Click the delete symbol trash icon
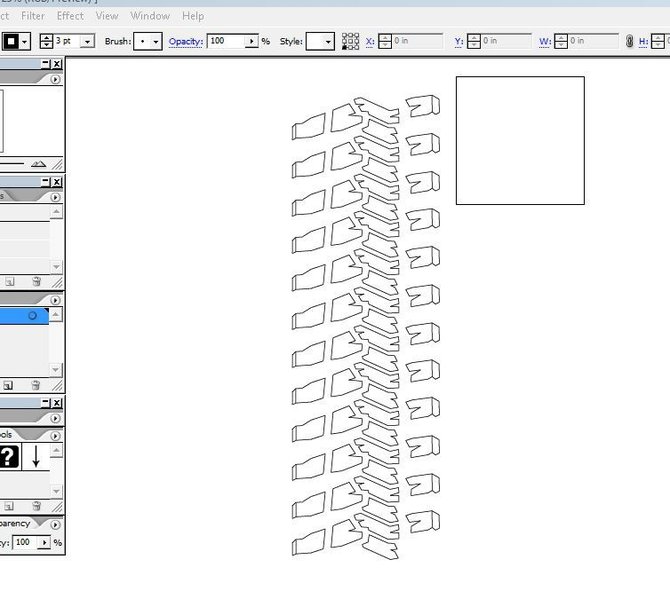The image size is (670, 599). click(36, 506)
